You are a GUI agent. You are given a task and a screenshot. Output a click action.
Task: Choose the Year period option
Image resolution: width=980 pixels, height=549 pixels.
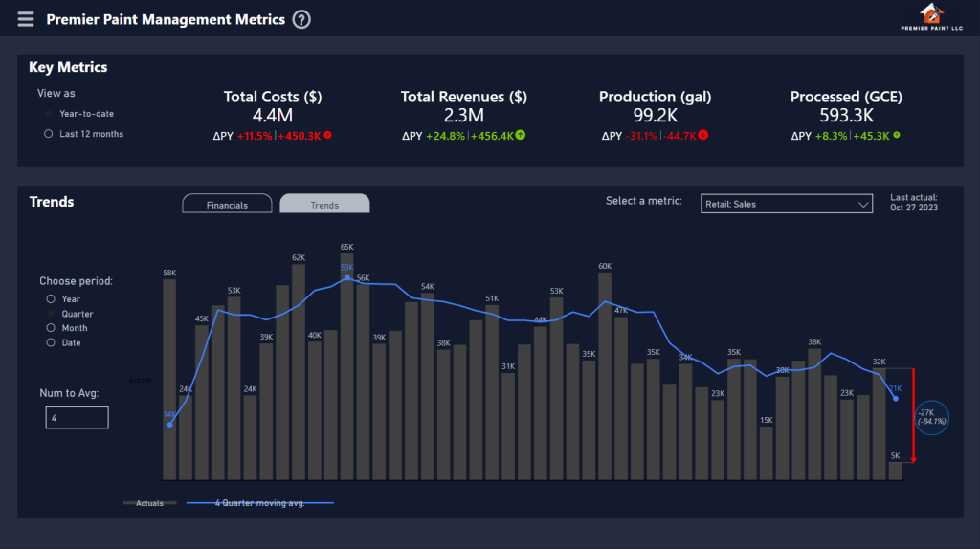point(49,299)
